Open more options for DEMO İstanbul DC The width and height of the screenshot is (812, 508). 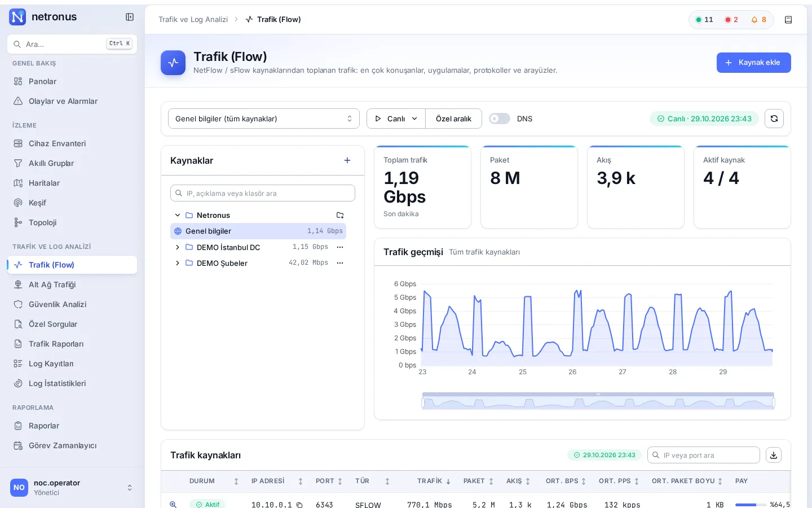(x=340, y=247)
